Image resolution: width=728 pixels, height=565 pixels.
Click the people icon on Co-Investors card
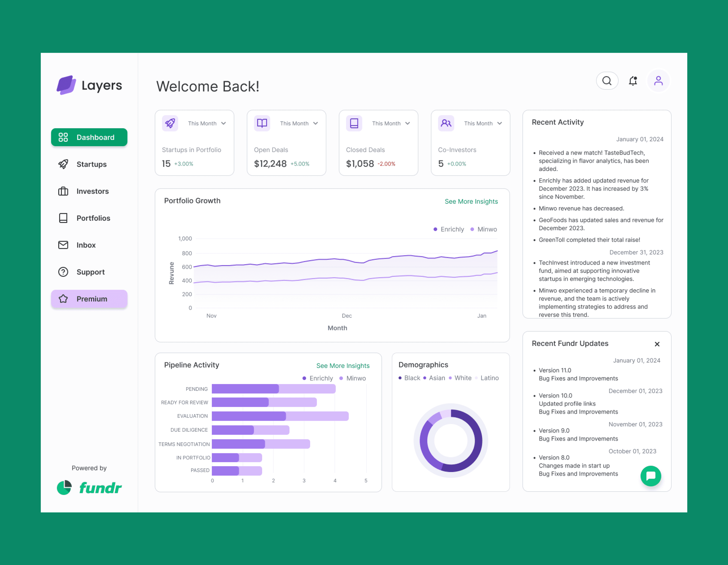coord(446,123)
